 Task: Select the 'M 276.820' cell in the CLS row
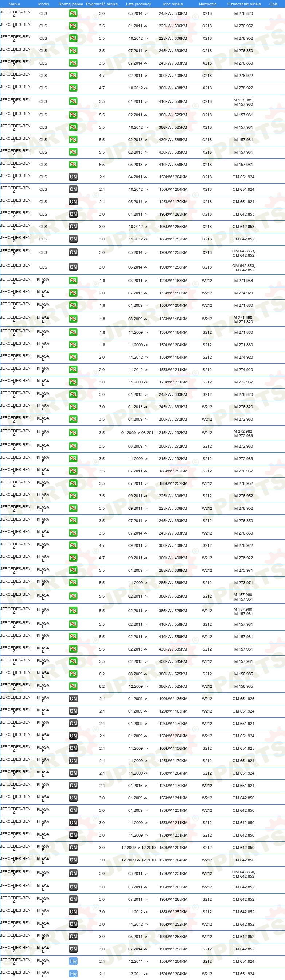click(243, 13)
